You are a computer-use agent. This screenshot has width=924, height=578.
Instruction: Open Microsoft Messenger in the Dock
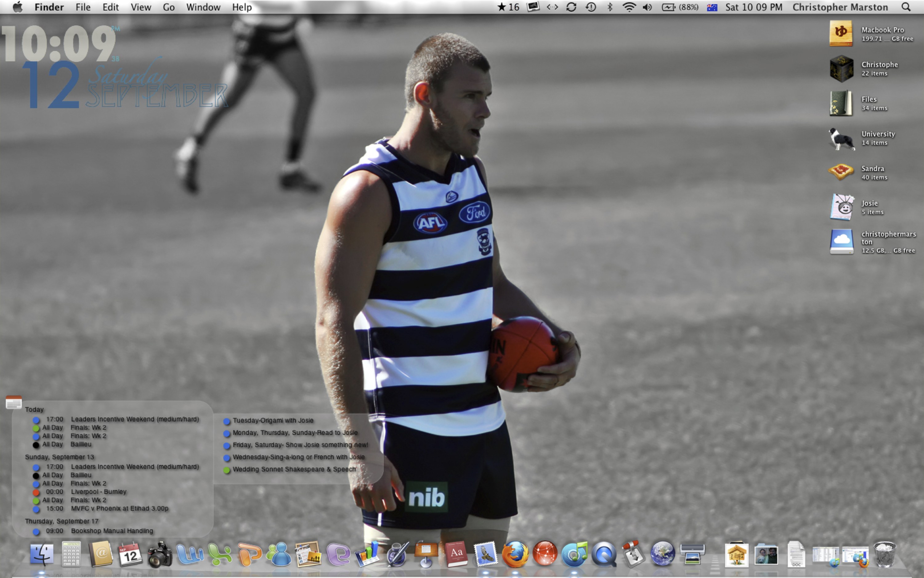(279, 554)
